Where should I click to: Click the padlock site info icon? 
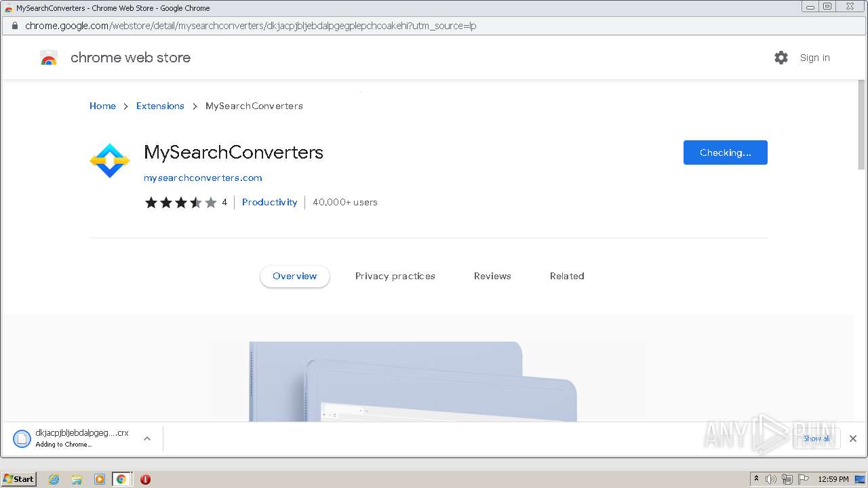pyautogui.click(x=14, y=26)
